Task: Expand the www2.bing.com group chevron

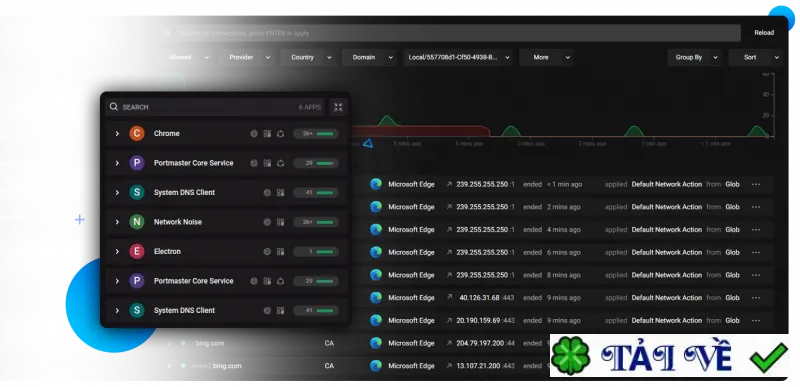Action: [169, 366]
